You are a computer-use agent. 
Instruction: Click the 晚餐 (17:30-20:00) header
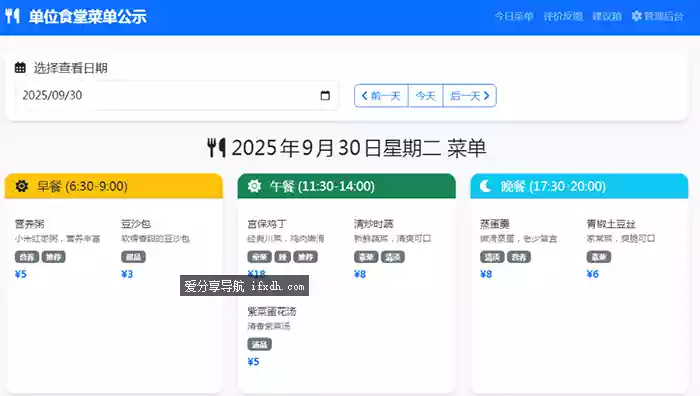579,186
